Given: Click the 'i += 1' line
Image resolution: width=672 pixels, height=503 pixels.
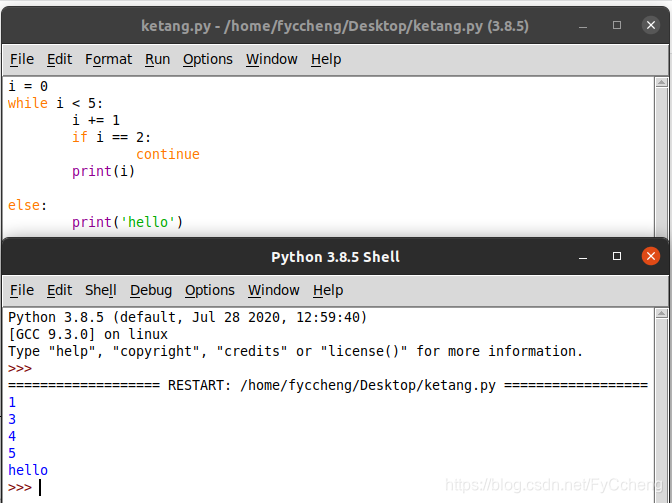Looking at the screenshot, I should pyautogui.click(x=96, y=120).
